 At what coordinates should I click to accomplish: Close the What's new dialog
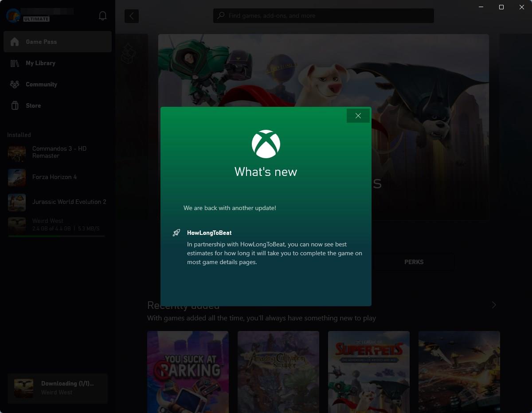358,116
